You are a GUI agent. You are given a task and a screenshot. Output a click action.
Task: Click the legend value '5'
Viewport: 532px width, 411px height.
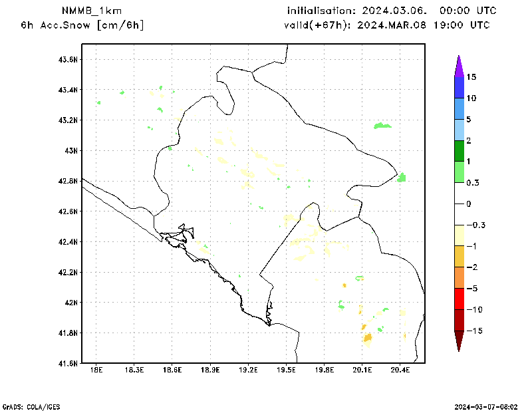point(469,120)
